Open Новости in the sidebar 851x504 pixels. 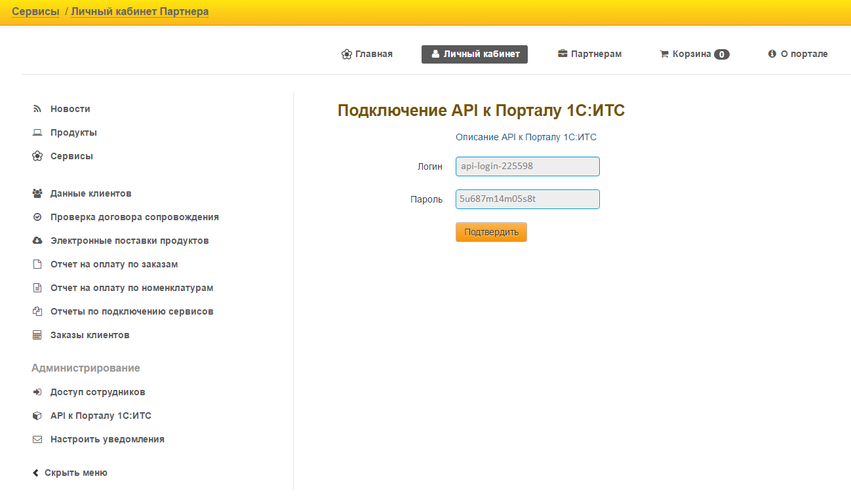[70, 109]
